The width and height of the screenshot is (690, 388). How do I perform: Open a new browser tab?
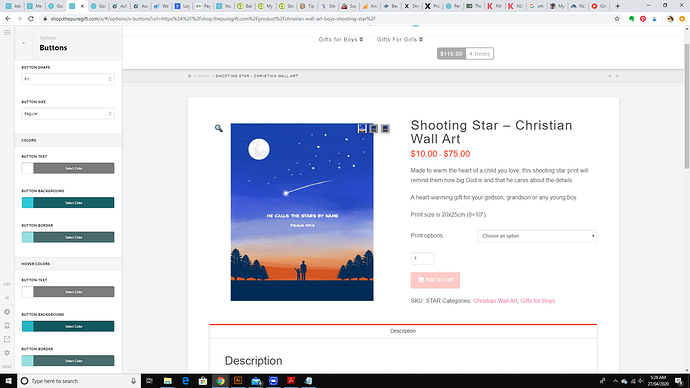coord(617,6)
